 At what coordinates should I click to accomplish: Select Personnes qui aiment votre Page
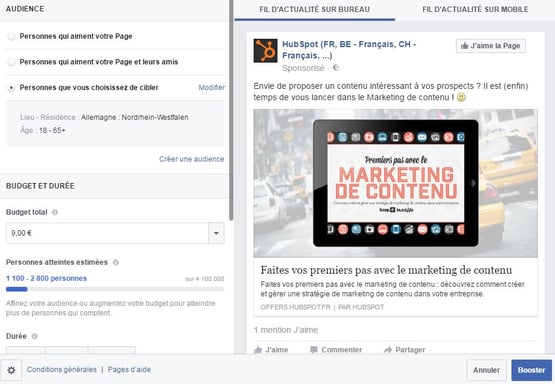point(11,36)
